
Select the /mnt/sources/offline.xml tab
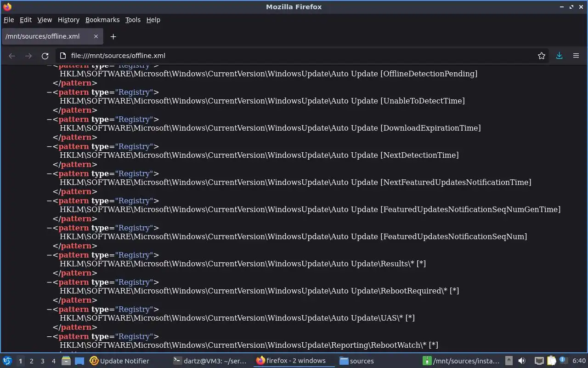click(x=51, y=36)
